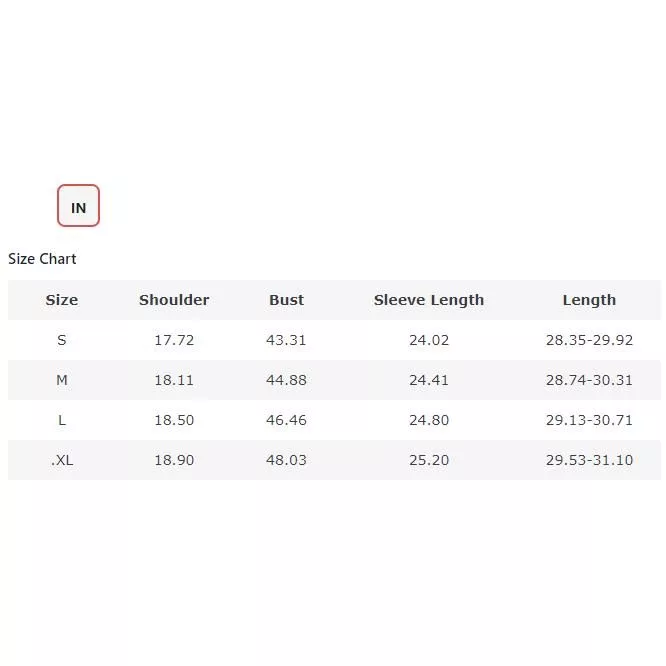Image resolution: width=666 pixels, height=666 pixels.
Task: Click the Sleeve Length column header
Action: click(x=428, y=300)
